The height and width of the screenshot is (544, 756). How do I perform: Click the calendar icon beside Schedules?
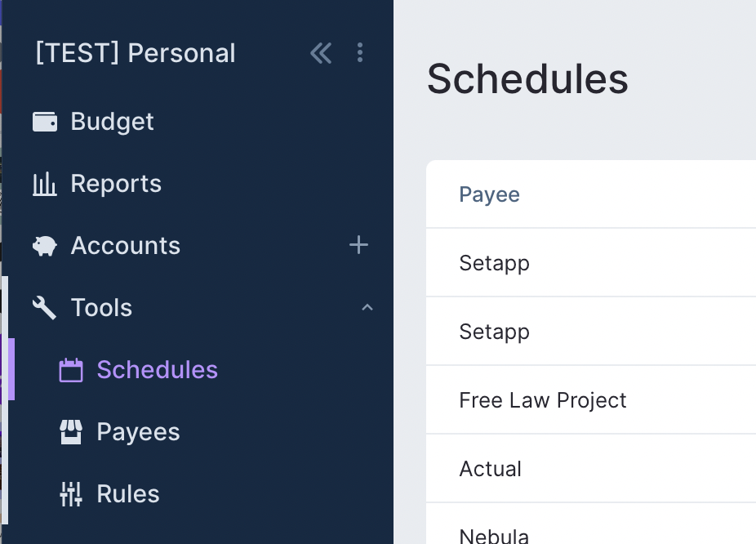pyautogui.click(x=71, y=370)
